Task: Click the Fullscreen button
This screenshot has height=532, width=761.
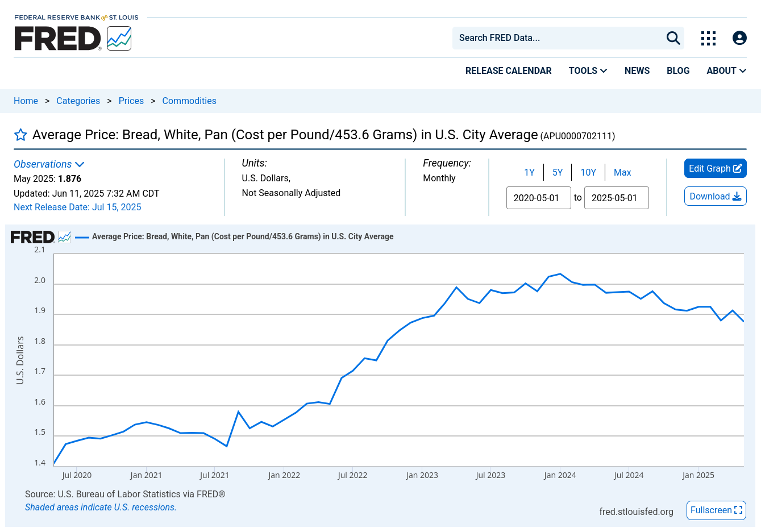Action: tap(716, 510)
